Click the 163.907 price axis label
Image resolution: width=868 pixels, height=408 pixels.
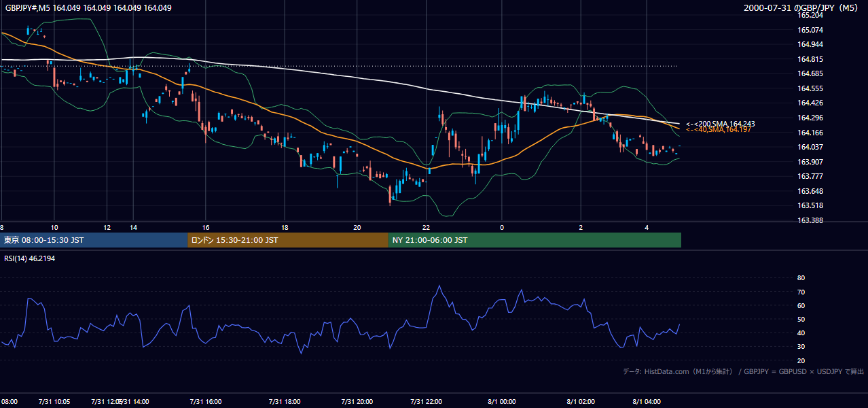pos(810,162)
